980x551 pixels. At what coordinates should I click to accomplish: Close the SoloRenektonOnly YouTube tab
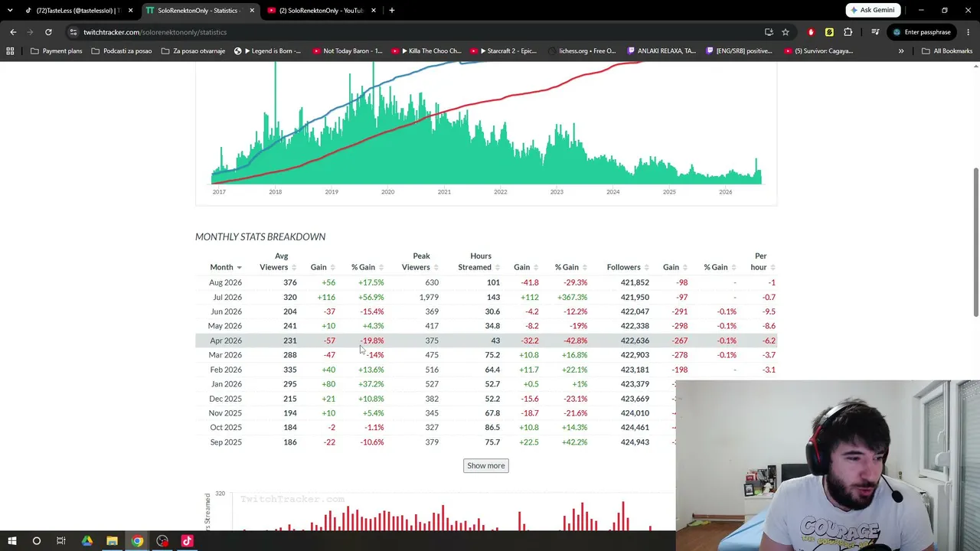(x=374, y=11)
